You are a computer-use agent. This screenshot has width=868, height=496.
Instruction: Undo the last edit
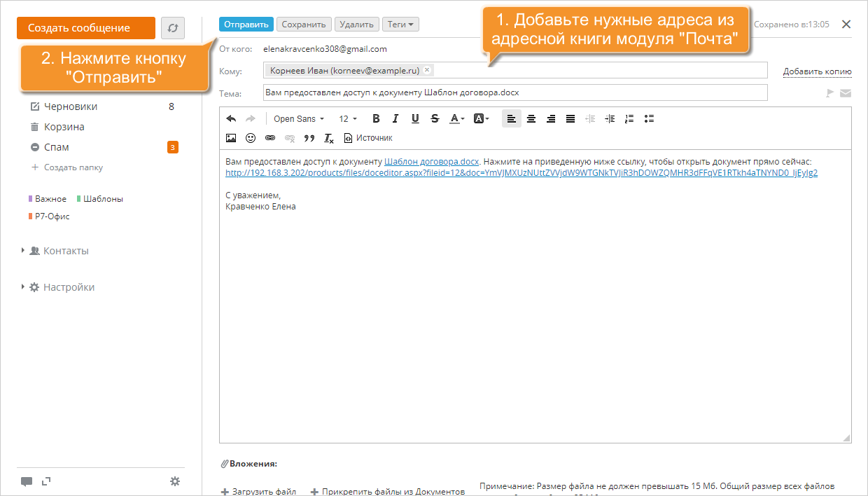click(231, 118)
